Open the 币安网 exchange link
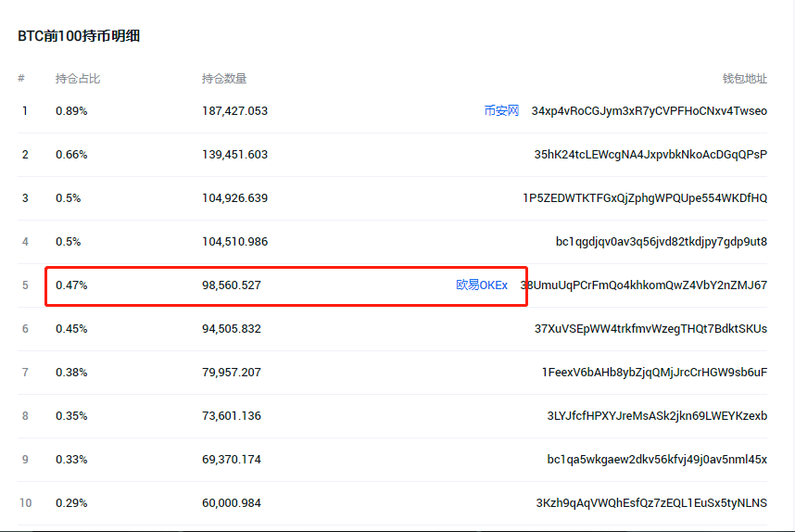The width and height of the screenshot is (795, 532). point(501,110)
